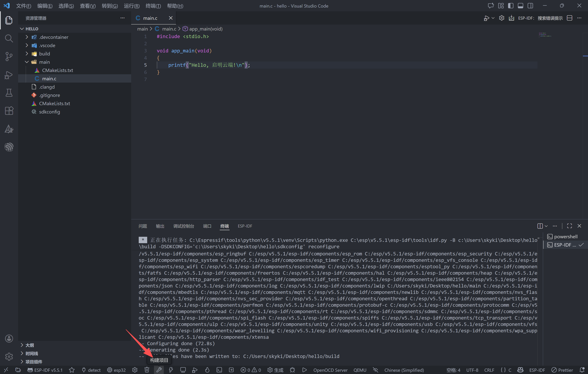Click the download-to-device icon in editor toolbar
The image size is (588, 374).
511,18
